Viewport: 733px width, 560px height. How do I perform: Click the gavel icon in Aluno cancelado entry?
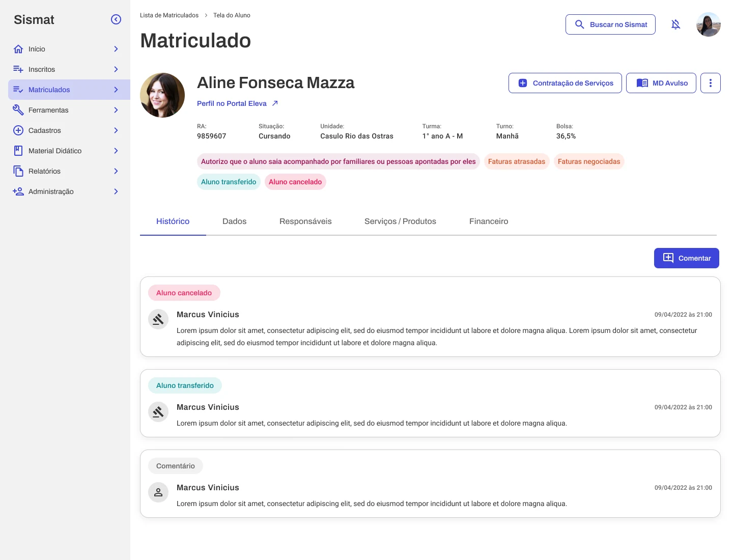coord(158,319)
